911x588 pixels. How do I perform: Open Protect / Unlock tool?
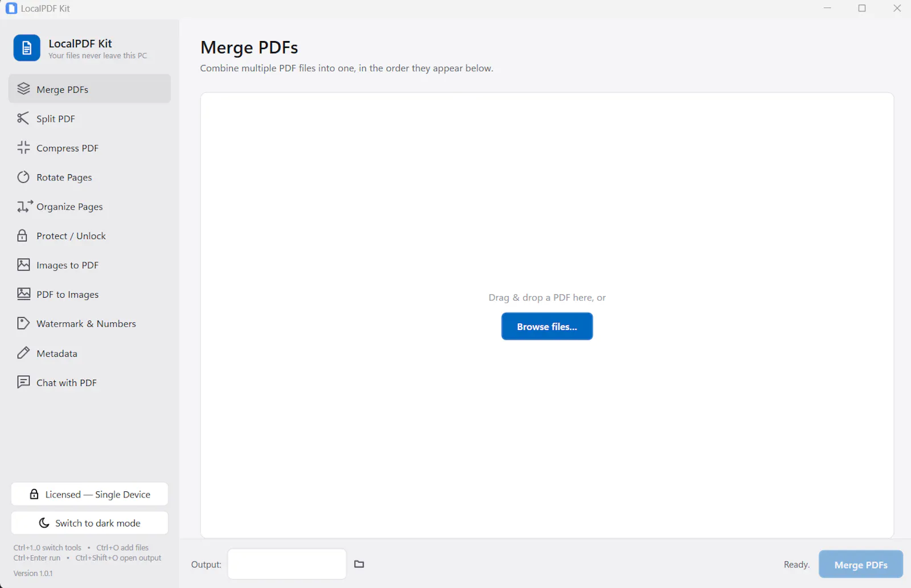coord(89,236)
